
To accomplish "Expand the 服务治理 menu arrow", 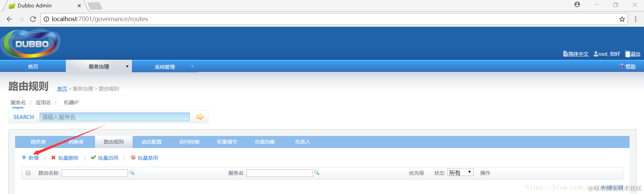I will pyautogui.click(x=127, y=66).
